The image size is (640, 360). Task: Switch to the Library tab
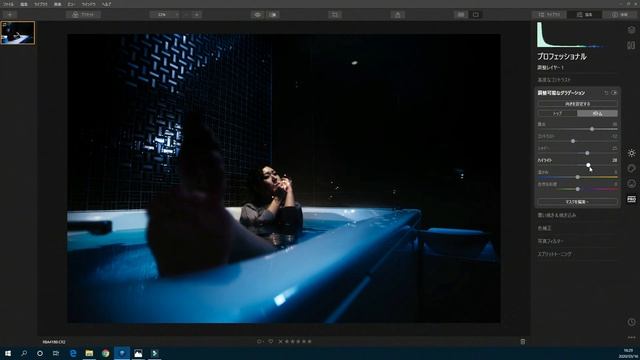(549, 14)
